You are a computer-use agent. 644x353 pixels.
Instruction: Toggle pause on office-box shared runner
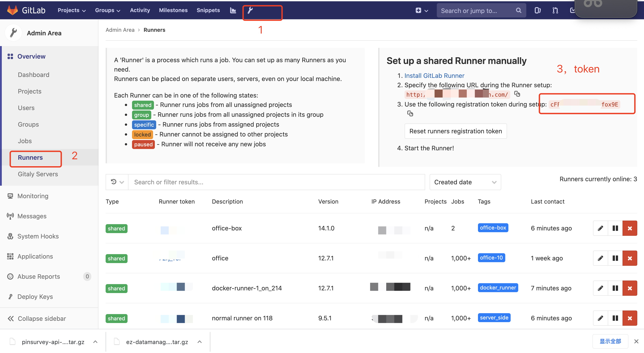[x=614, y=228]
